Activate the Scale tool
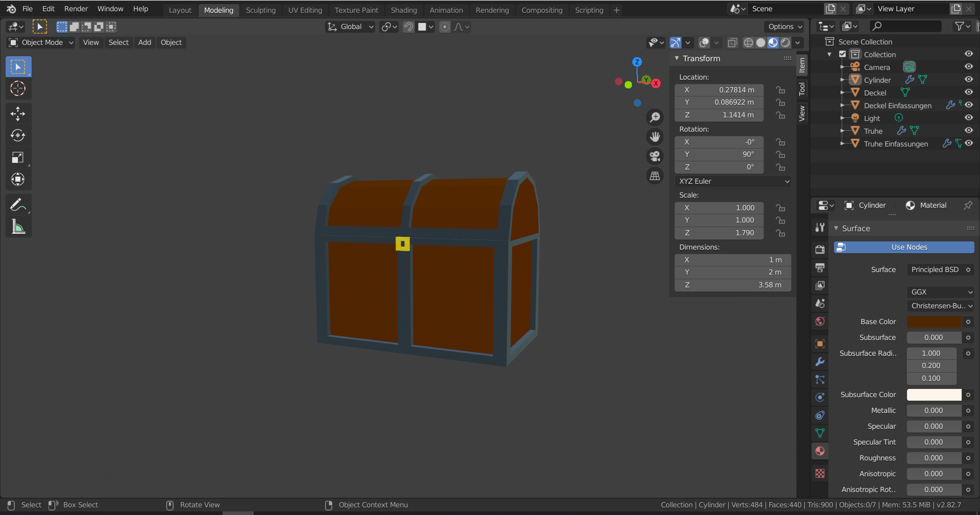The height and width of the screenshot is (515, 980). tap(18, 157)
